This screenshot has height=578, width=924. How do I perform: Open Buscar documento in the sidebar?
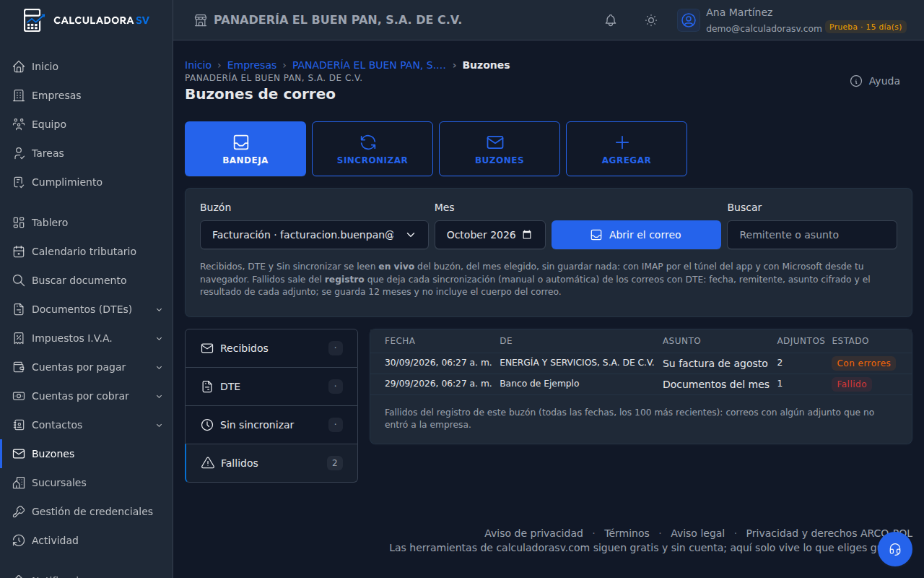[x=87, y=280]
